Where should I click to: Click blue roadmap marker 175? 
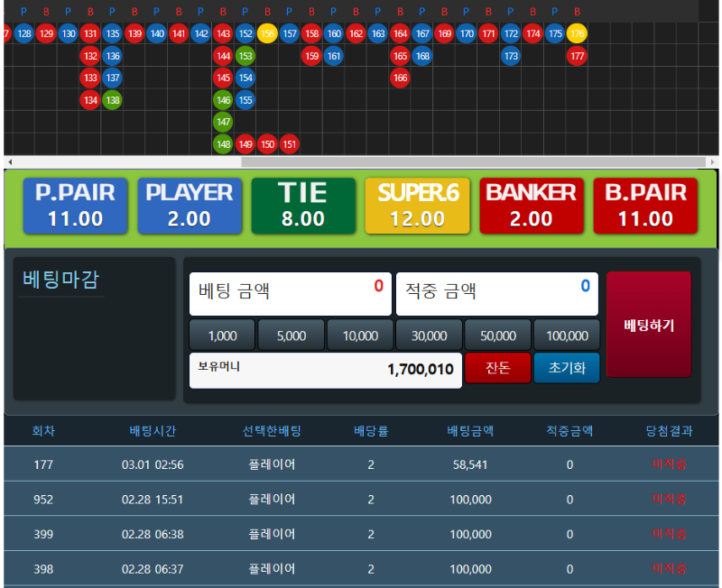point(555,33)
